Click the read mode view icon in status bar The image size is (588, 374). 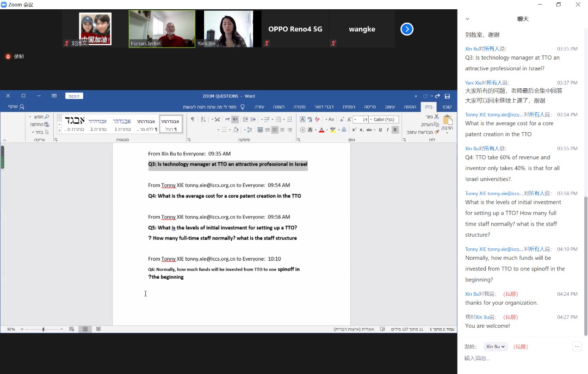click(98, 329)
